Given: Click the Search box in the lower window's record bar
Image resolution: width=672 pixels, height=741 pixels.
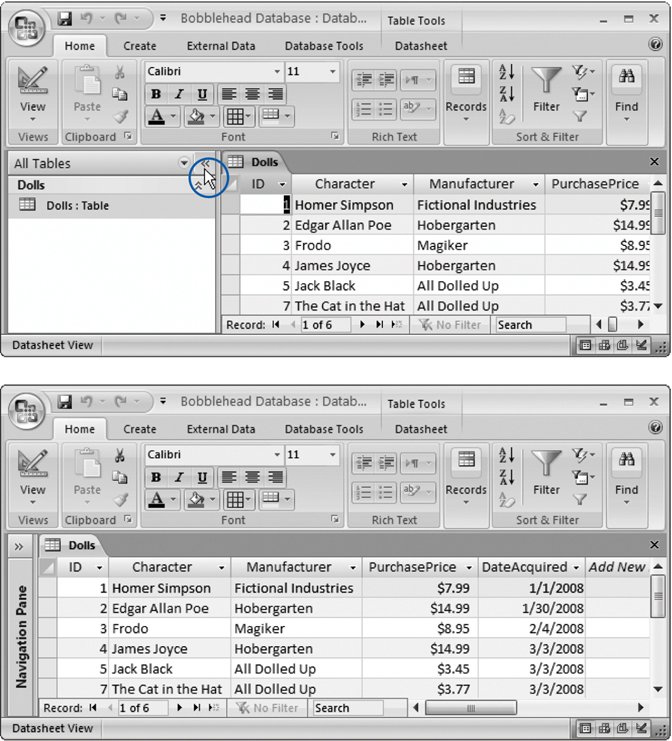Looking at the screenshot, I should pos(346,708).
